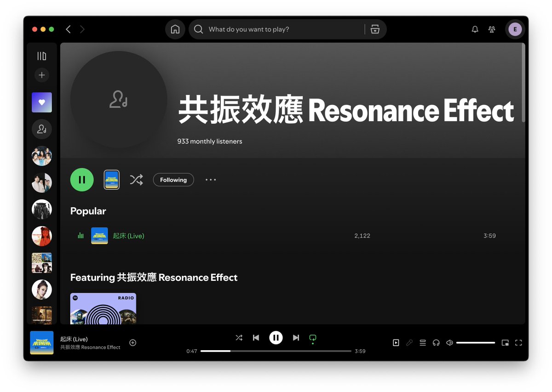
Task: Open the Radio card under Featuring
Action: pos(103,308)
